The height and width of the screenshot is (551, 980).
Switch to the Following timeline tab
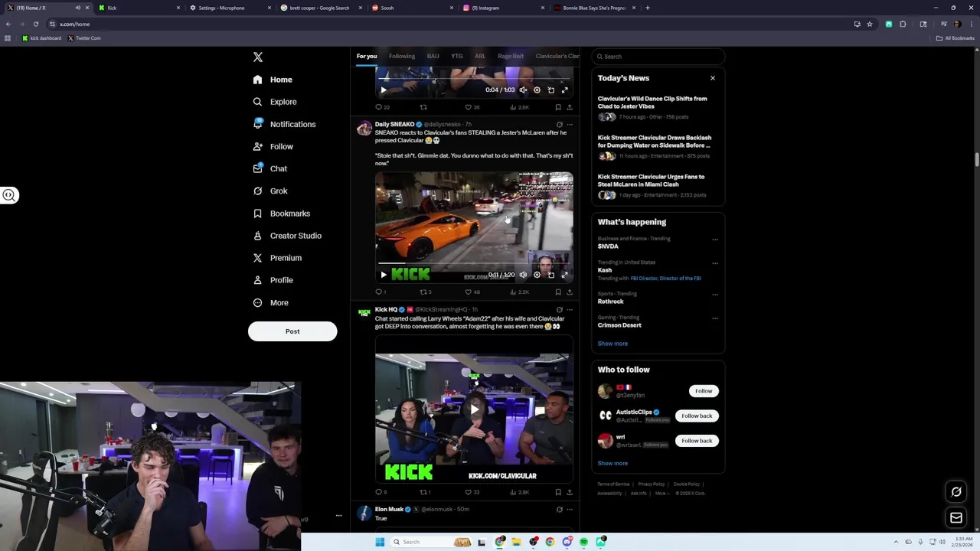coord(402,56)
